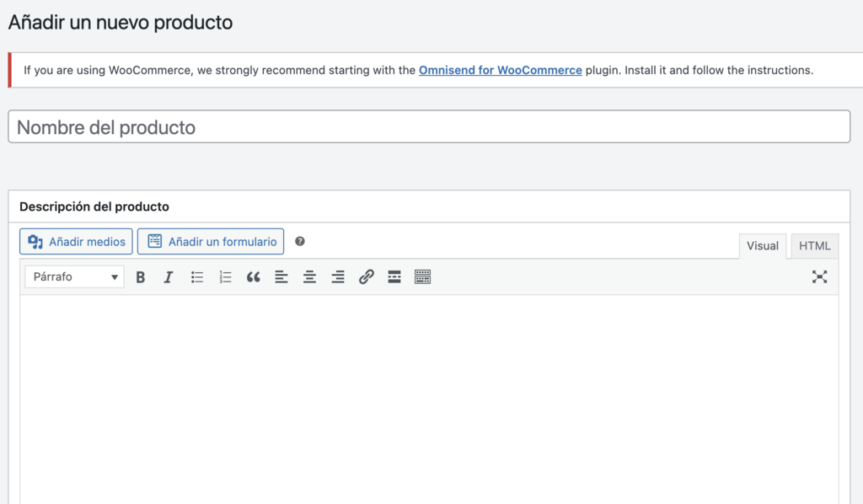Insert a blockquote

pyautogui.click(x=253, y=276)
